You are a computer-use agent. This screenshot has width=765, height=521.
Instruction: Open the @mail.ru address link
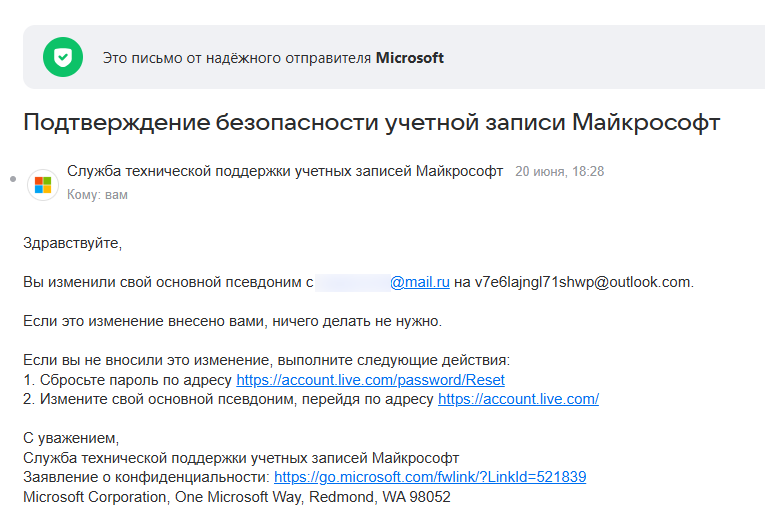point(420,282)
